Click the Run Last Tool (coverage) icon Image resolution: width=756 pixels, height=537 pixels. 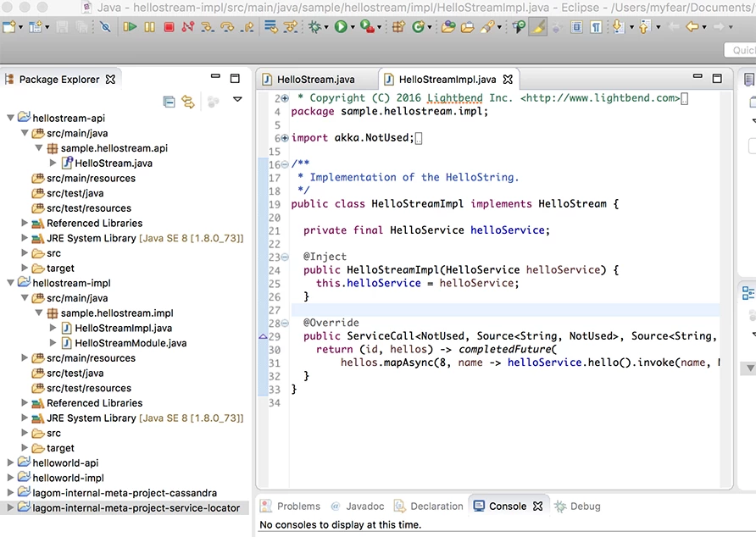coord(367,26)
